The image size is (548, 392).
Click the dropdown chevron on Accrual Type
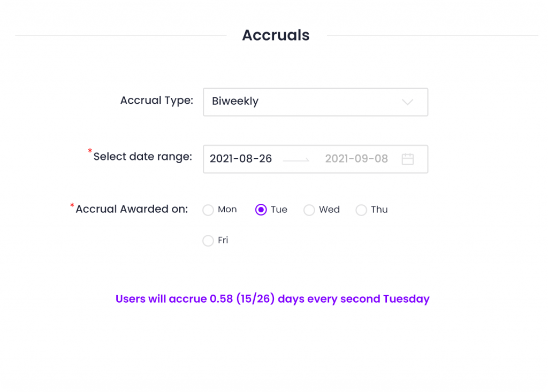coord(408,102)
